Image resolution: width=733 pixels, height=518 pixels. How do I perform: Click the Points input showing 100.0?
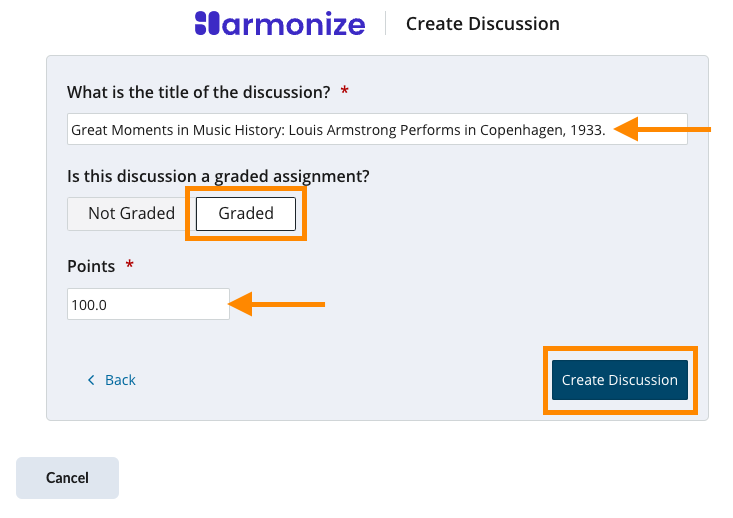tap(148, 304)
